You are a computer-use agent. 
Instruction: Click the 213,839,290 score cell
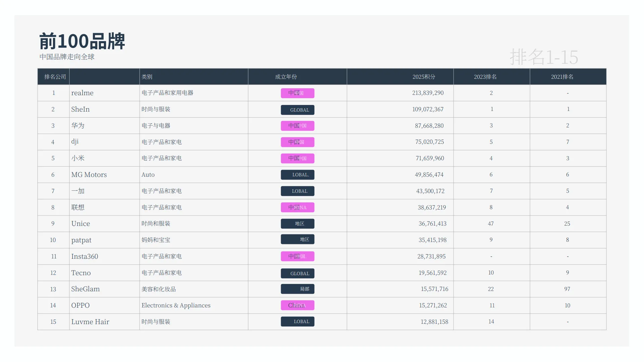(428, 93)
